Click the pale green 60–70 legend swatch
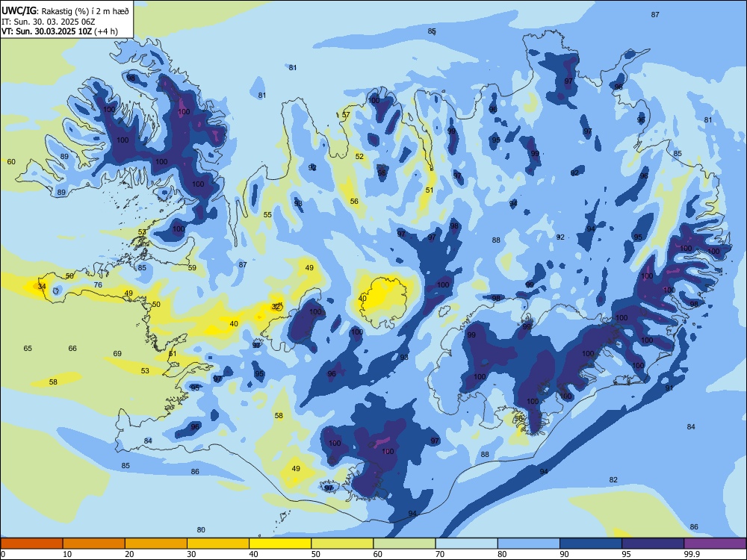The image size is (747, 560). pyautogui.click(x=404, y=544)
